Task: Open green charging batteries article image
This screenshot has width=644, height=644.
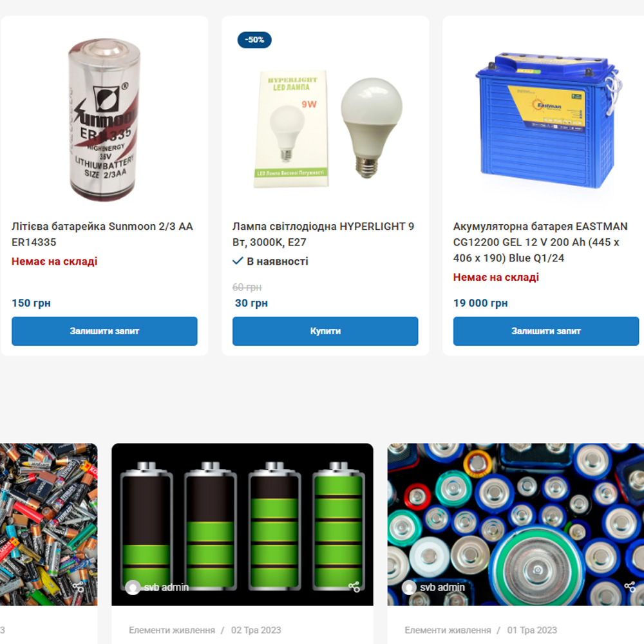Action: (x=242, y=524)
